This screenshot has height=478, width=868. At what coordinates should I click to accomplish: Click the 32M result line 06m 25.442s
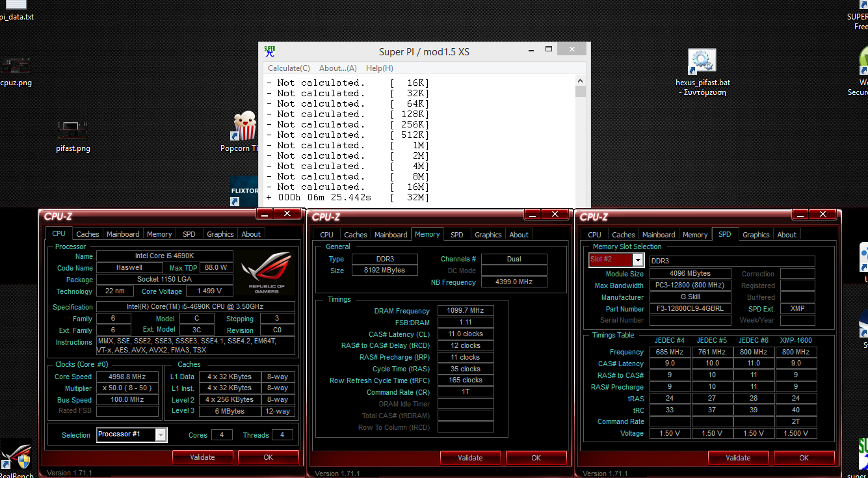pyautogui.click(x=348, y=197)
